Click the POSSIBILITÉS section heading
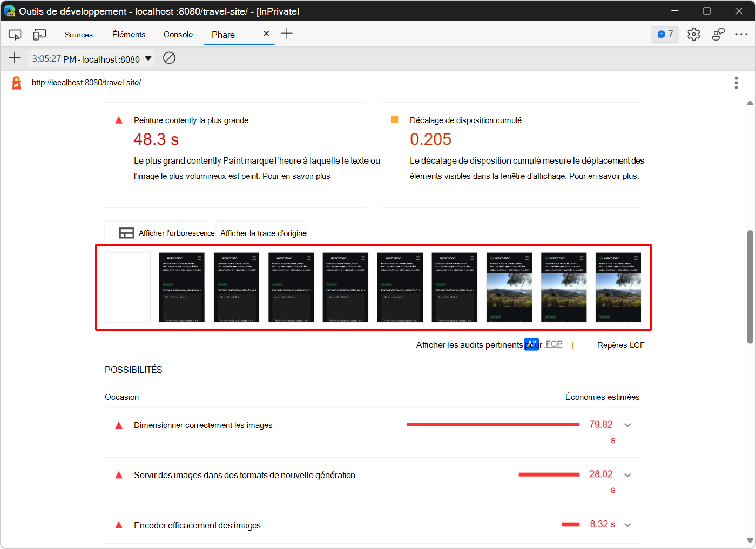The width and height of the screenshot is (756, 549). 133,370
